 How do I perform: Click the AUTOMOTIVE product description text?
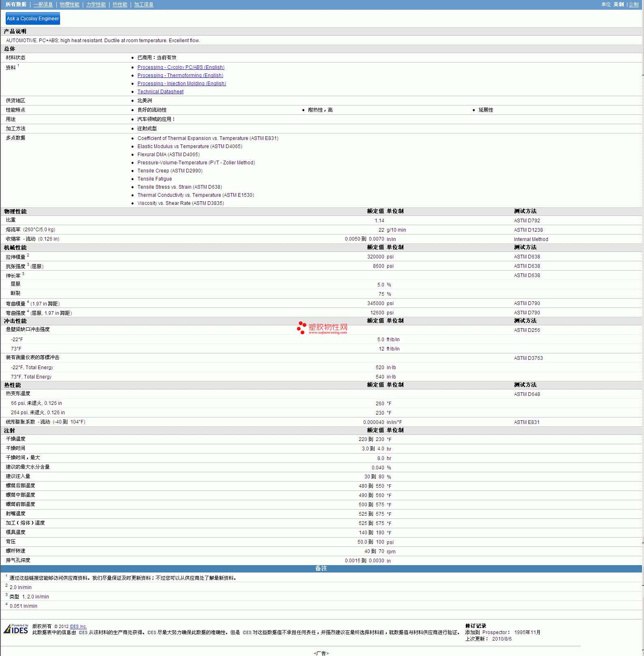coord(103,41)
